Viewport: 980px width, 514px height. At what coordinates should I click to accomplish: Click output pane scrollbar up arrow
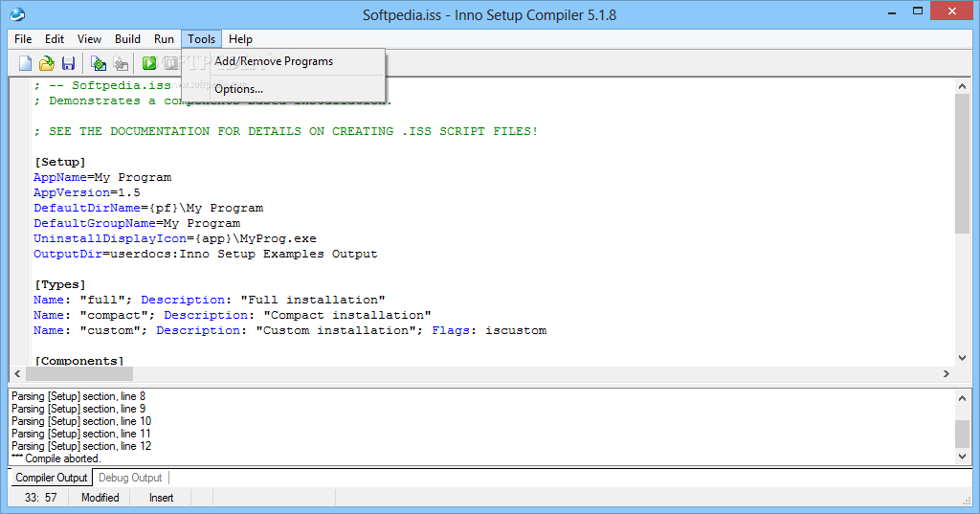pyautogui.click(x=962, y=397)
